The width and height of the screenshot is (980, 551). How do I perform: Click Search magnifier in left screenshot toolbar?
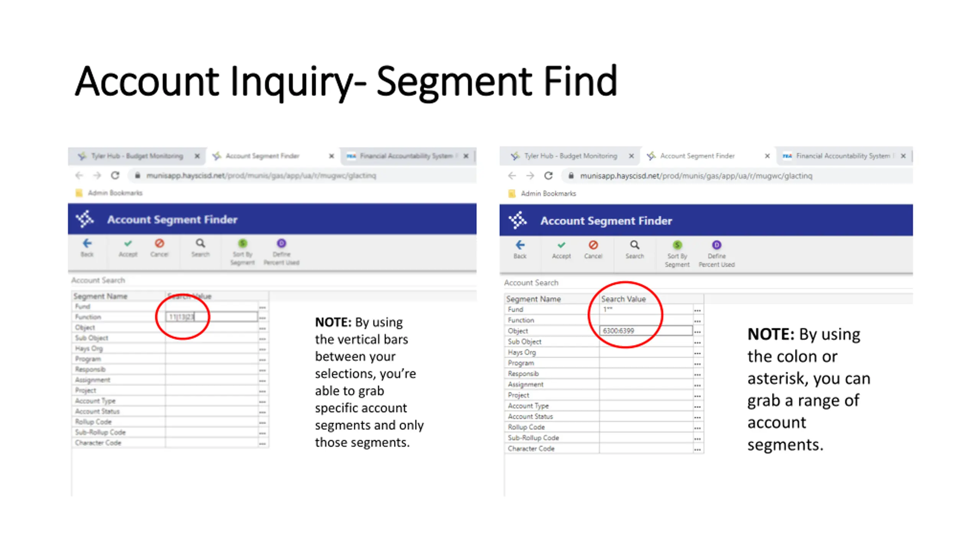[200, 248]
